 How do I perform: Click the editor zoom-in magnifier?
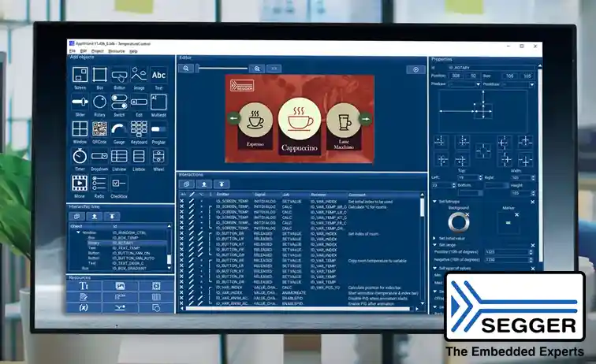point(257,69)
